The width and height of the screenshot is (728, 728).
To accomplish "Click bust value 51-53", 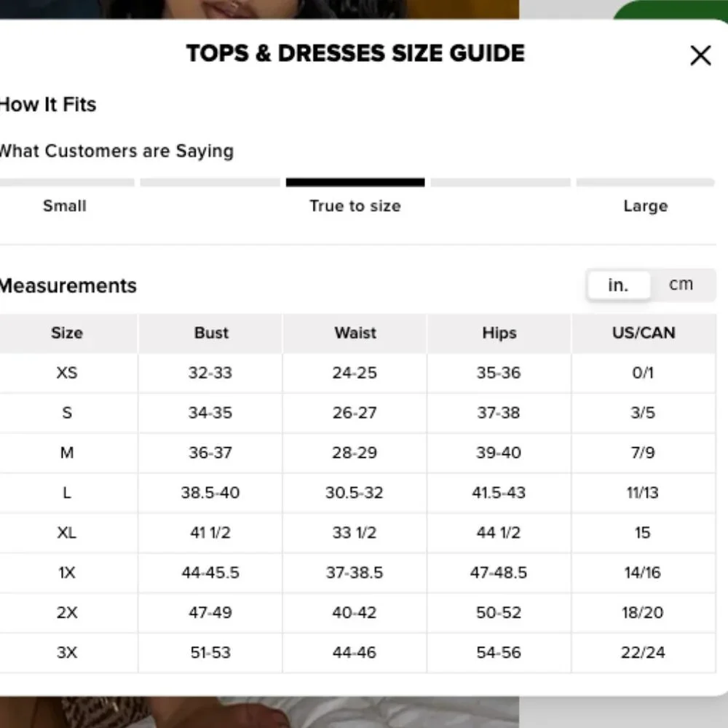I will click(210, 652).
